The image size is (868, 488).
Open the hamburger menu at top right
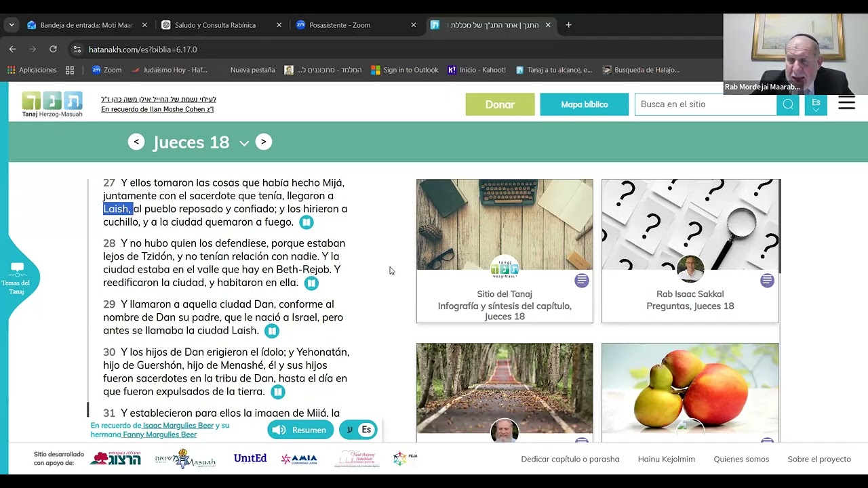pos(846,103)
